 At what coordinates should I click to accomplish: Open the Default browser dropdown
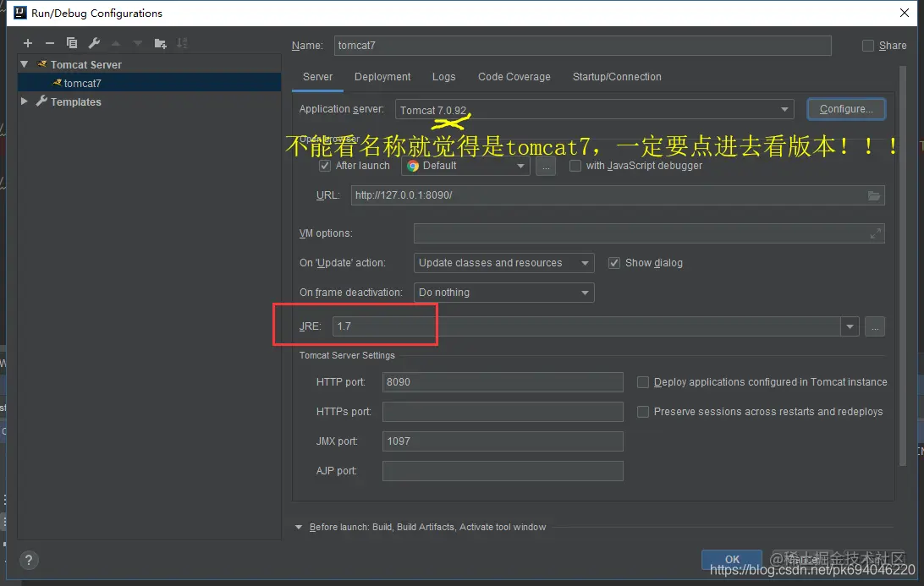click(465, 166)
